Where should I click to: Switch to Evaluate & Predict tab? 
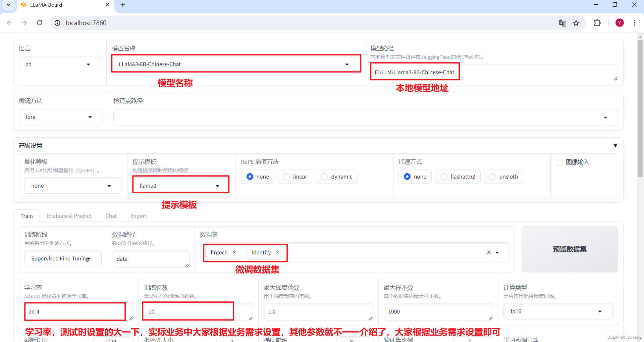69,216
